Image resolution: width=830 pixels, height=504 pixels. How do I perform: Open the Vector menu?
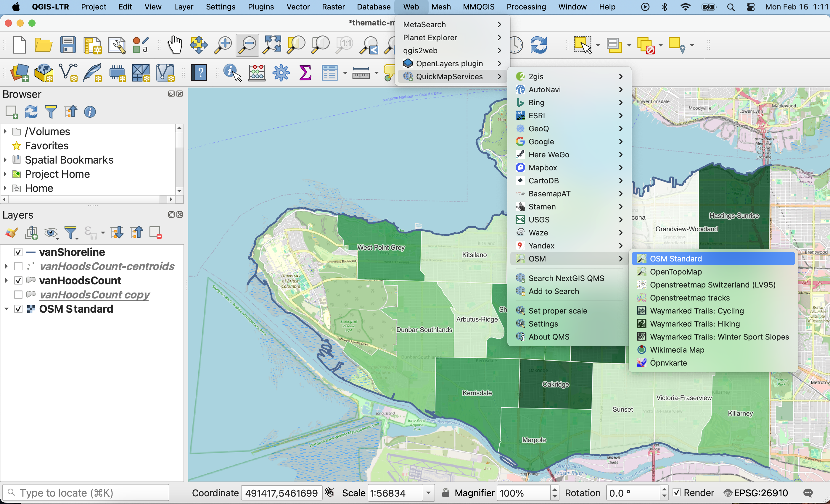(298, 7)
